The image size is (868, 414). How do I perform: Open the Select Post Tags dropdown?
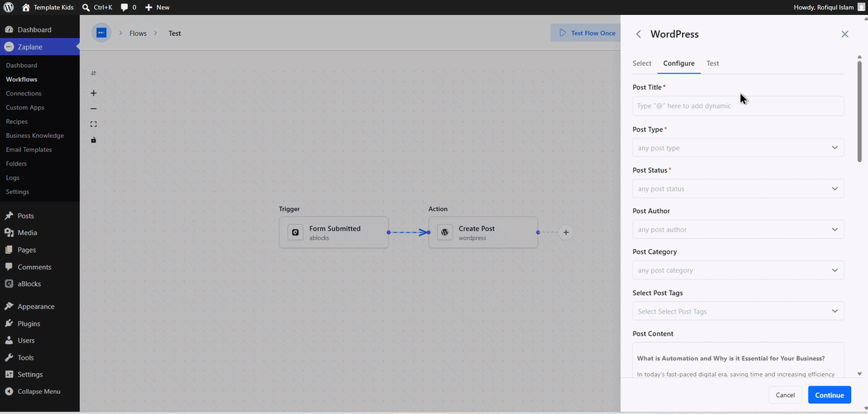coord(738,311)
